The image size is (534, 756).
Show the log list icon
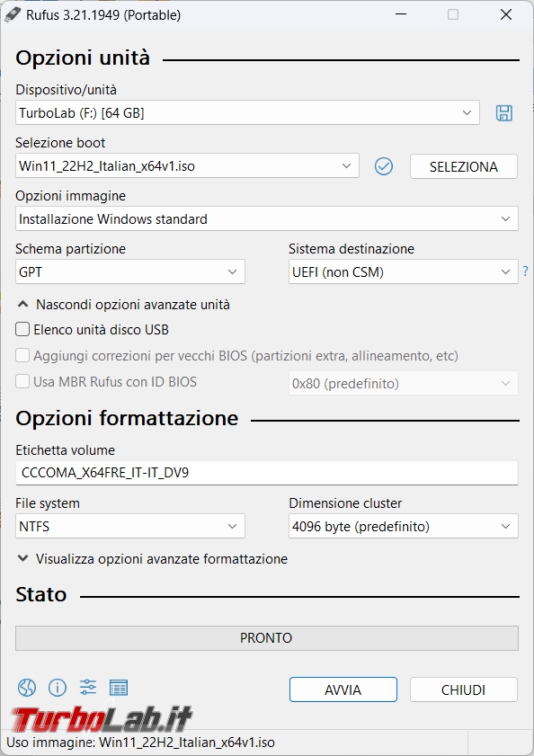119,688
